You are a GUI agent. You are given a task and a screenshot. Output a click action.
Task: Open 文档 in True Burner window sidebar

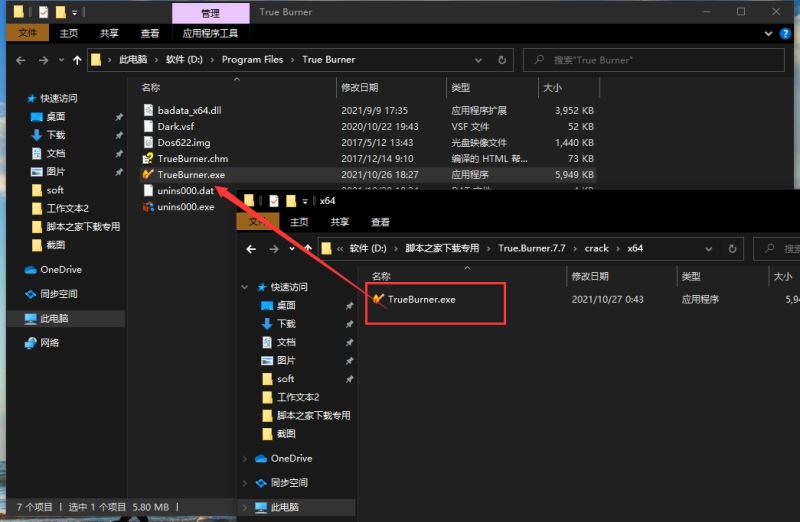click(x=56, y=153)
